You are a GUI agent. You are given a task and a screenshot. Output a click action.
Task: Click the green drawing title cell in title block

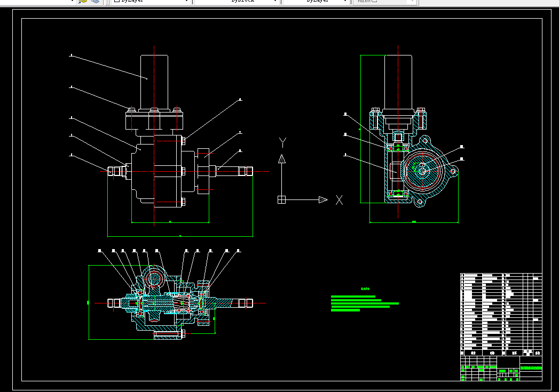point(531,368)
